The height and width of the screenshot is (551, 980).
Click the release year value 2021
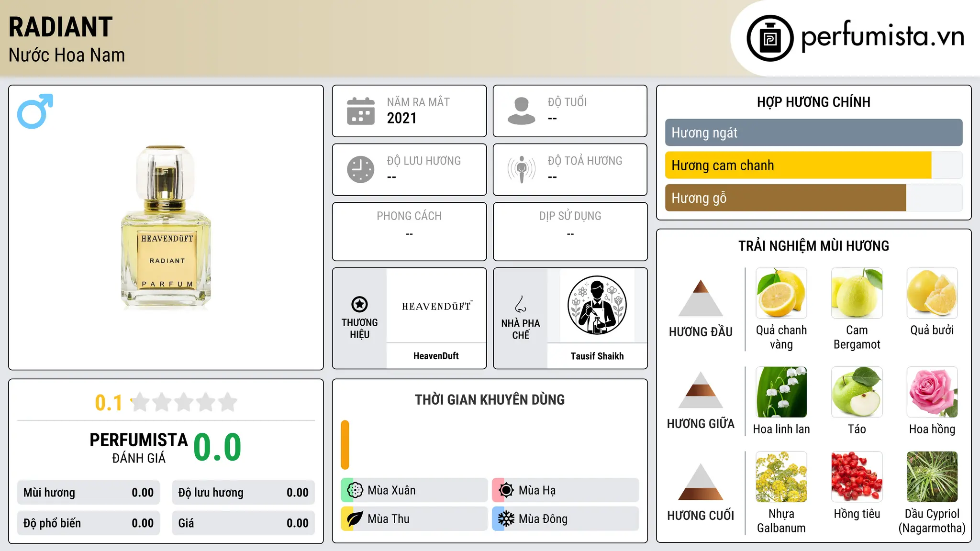402,118
